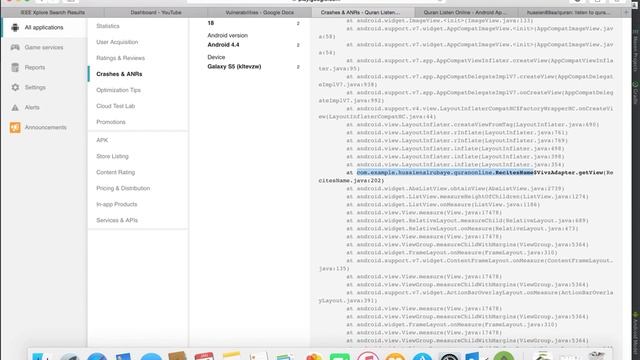Image resolution: width=640 pixels, height=360 pixels.
Task: Open Safari in the dock
Action: coord(97,356)
